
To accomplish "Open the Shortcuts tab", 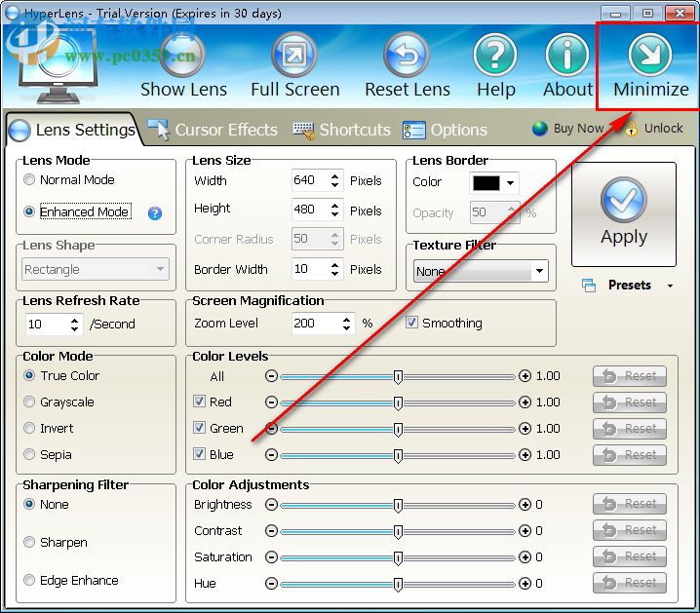I will point(342,130).
